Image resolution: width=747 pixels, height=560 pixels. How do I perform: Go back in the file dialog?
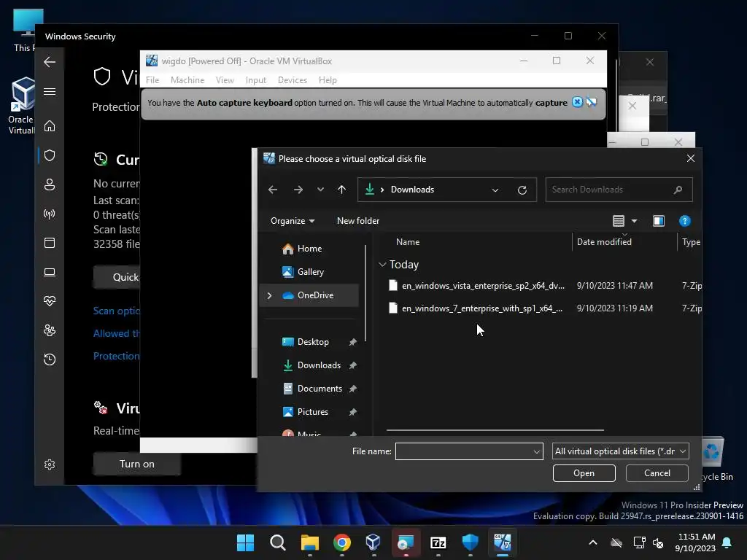click(273, 190)
